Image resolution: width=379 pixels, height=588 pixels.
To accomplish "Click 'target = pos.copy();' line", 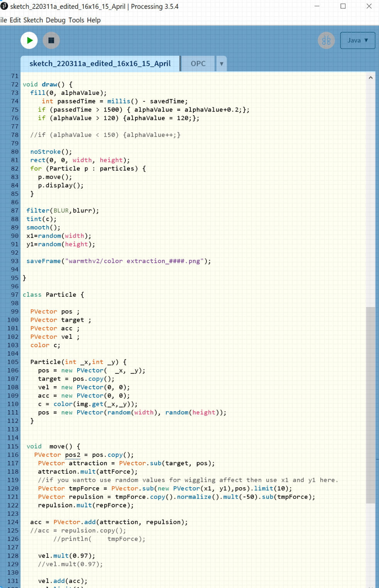I will [x=76, y=380].
